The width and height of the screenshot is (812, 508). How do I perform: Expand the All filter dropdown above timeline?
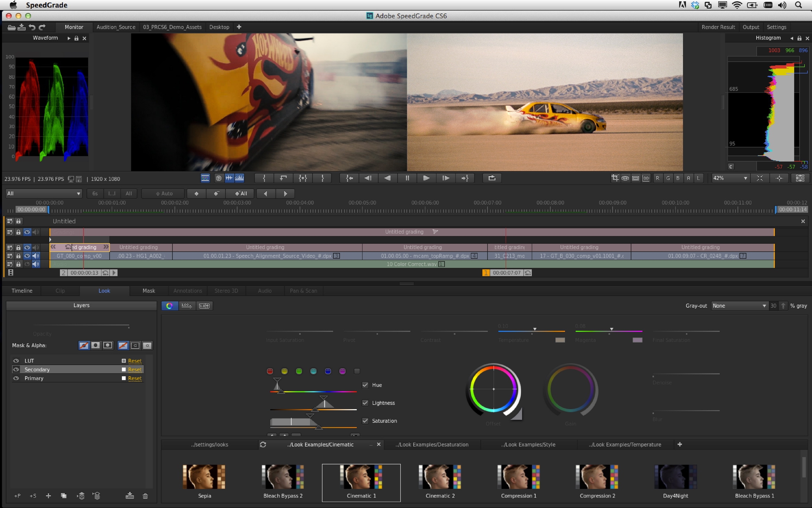(43, 193)
